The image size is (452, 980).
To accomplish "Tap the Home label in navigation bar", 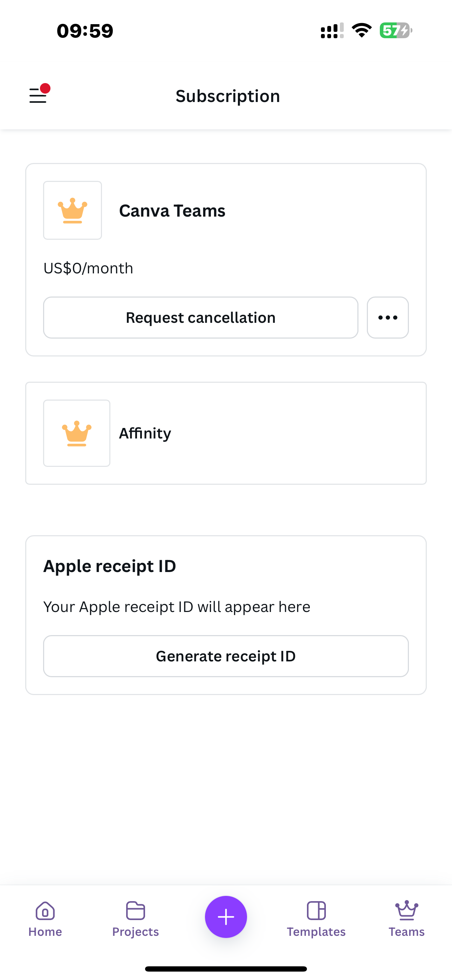I will click(x=45, y=932).
